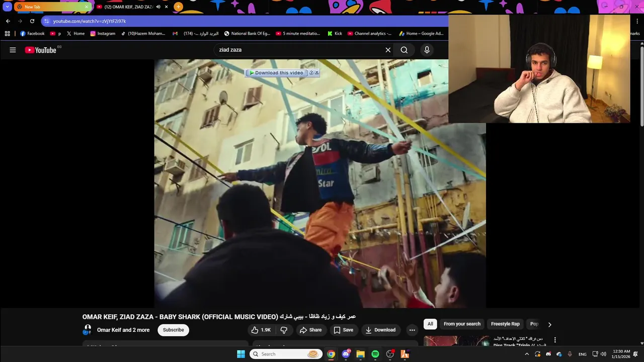
Task: Close the OMAR KEIF YouTube tab
Action: (166, 7)
